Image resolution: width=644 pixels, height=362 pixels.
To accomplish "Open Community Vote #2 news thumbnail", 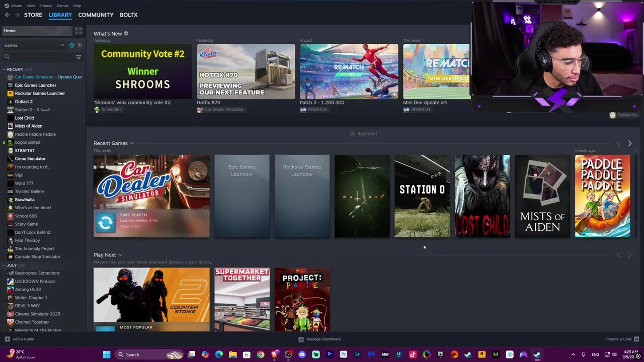I will pyautogui.click(x=142, y=71).
